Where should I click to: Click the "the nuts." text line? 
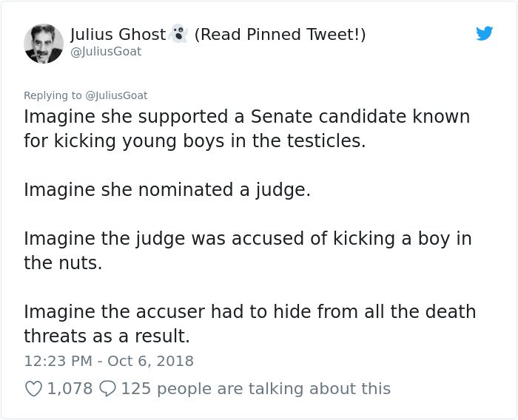[63, 262]
